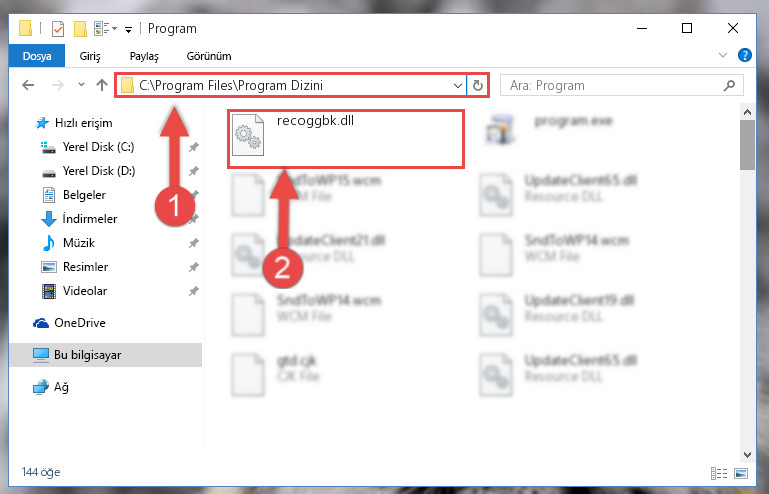
Task: Switch to details view icon in status bar
Action: (x=719, y=473)
